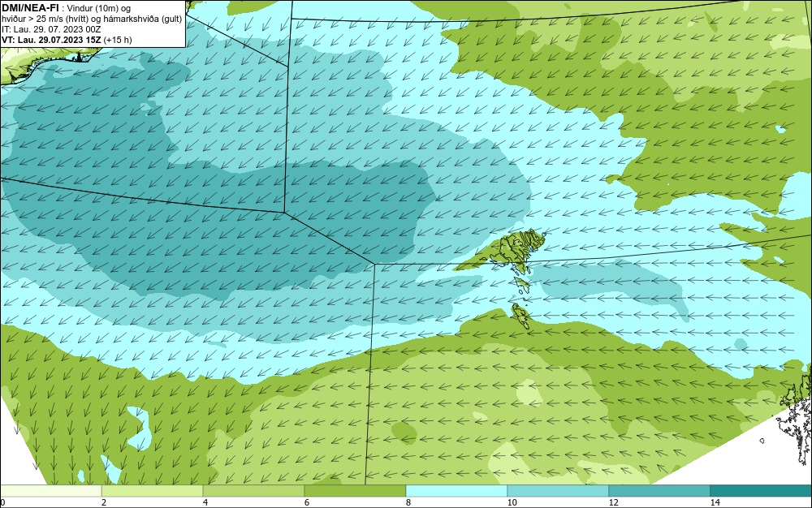Click the 'IT: Lau. 29. 07. 2023 00Z' line
The image size is (812, 508).
(51, 29)
